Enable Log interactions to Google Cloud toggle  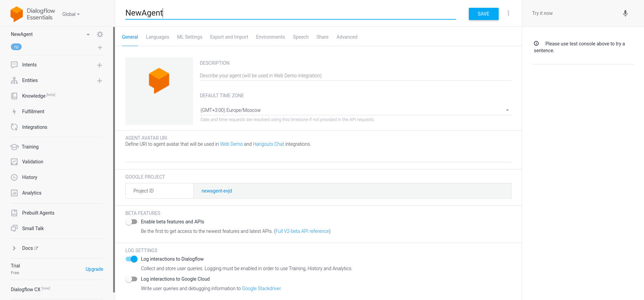[x=131, y=279]
